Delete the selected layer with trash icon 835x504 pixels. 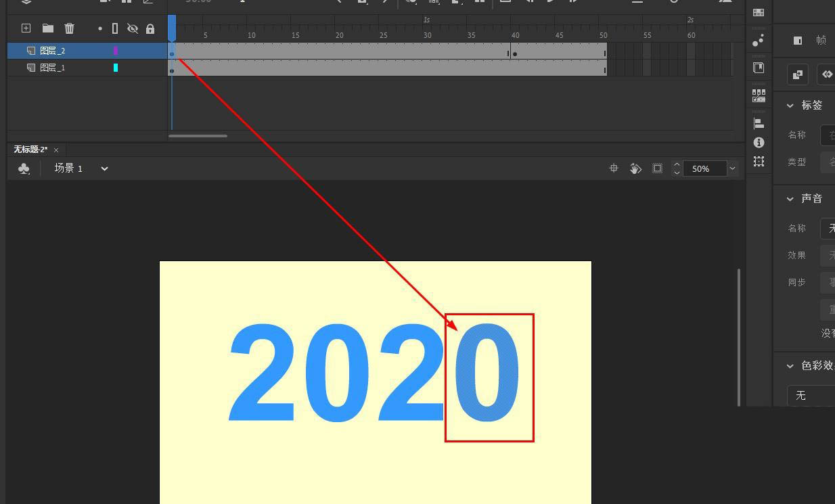[69, 28]
